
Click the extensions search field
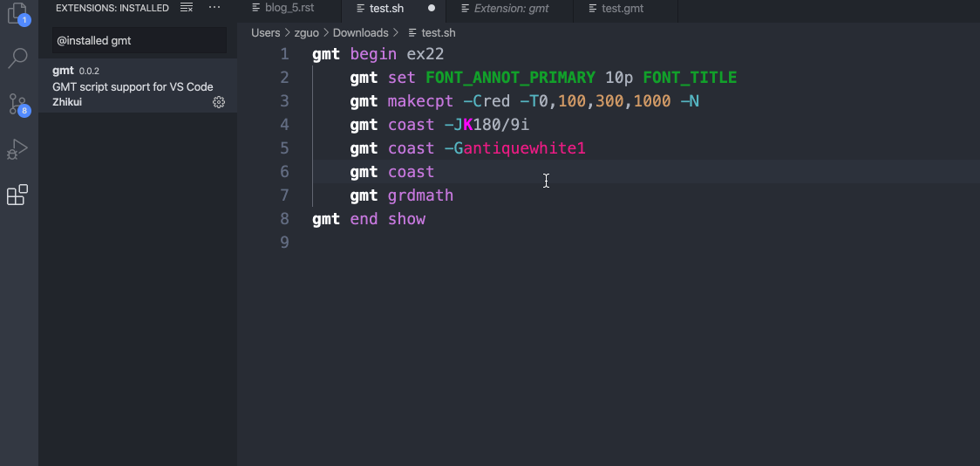click(139, 41)
